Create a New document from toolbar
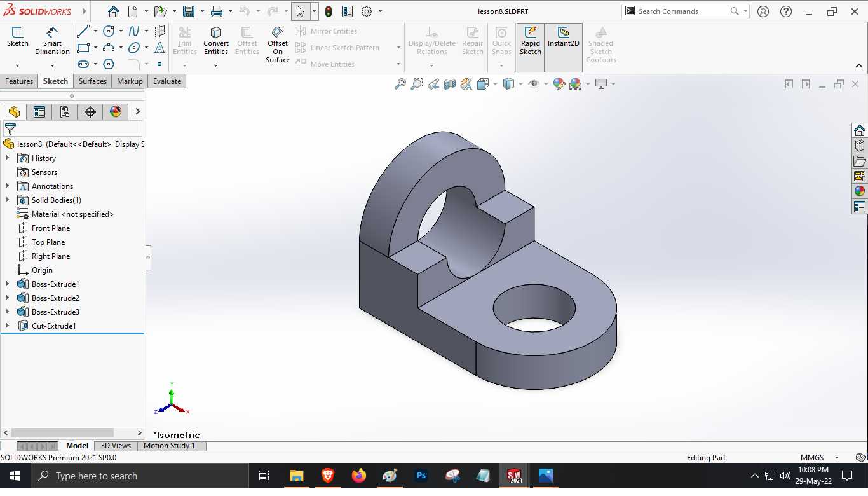Viewport: 868px width, 496px height. [133, 11]
